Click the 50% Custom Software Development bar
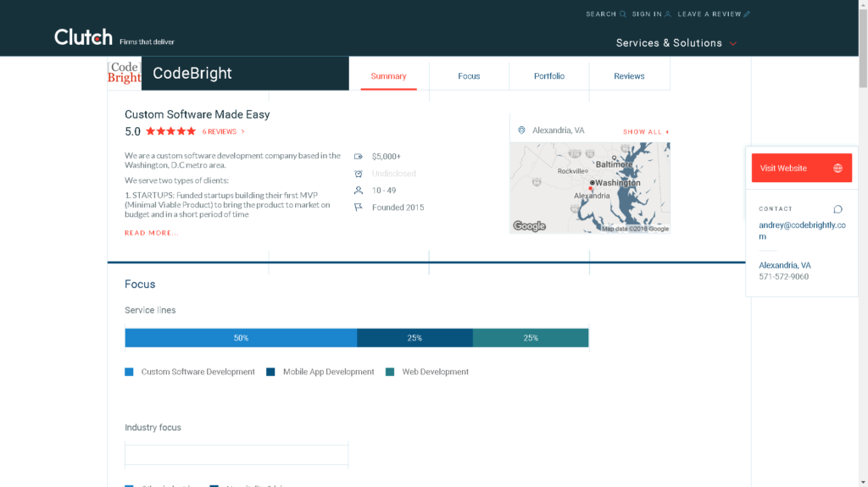The image size is (868, 487). [241, 338]
